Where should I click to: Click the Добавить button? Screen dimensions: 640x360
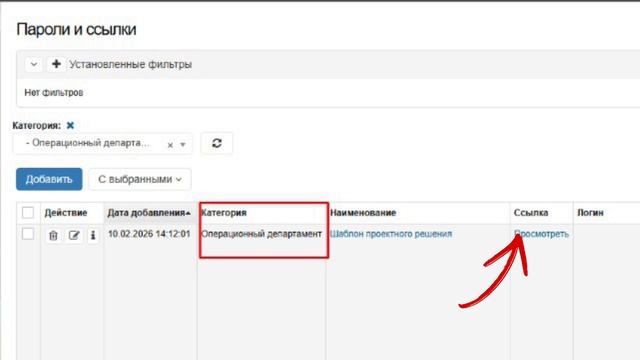pyautogui.click(x=49, y=179)
